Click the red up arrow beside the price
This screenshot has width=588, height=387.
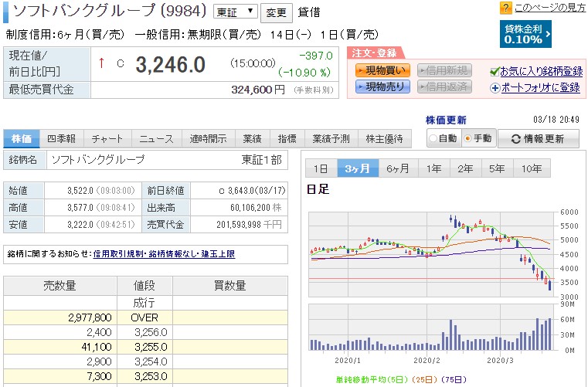pyautogui.click(x=101, y=63)
